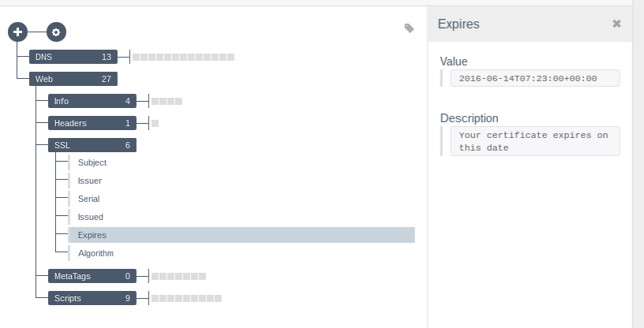Select the Subject item

(241, 162)
